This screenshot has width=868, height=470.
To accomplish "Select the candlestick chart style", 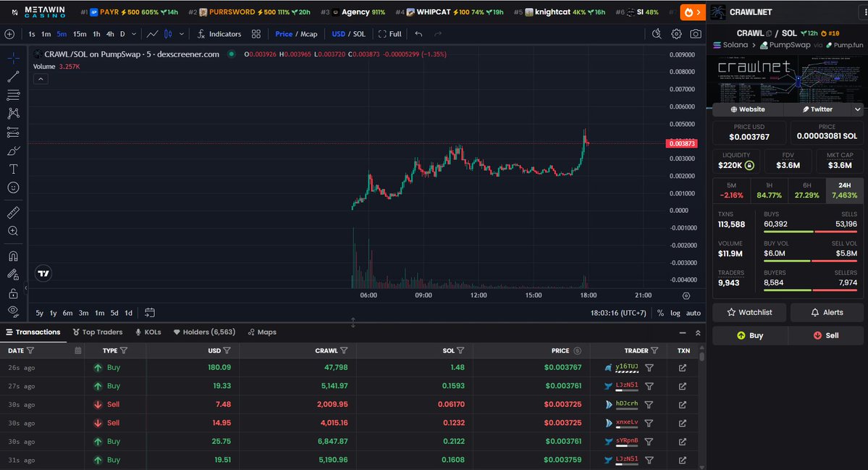I will [x=168, y=34].
